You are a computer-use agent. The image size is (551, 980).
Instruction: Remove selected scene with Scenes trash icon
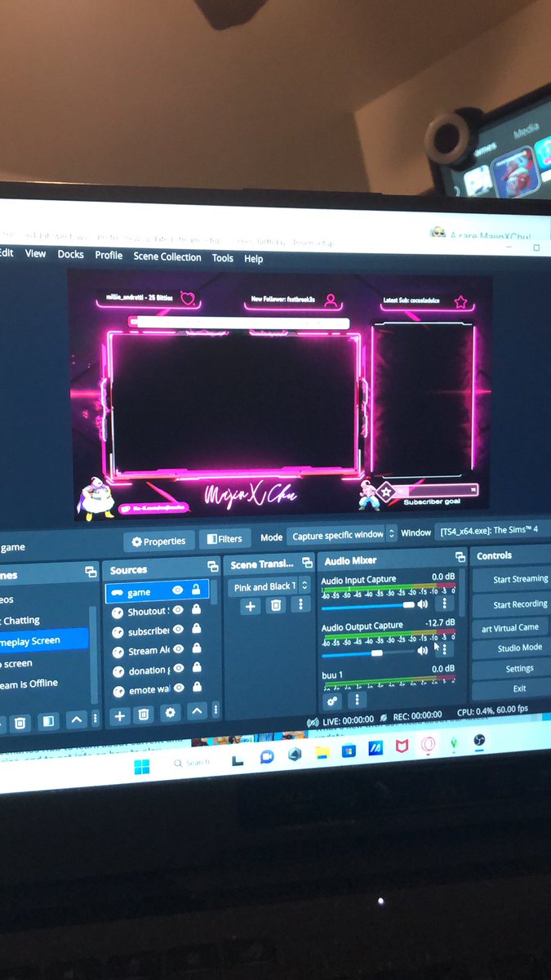point(20,723)
